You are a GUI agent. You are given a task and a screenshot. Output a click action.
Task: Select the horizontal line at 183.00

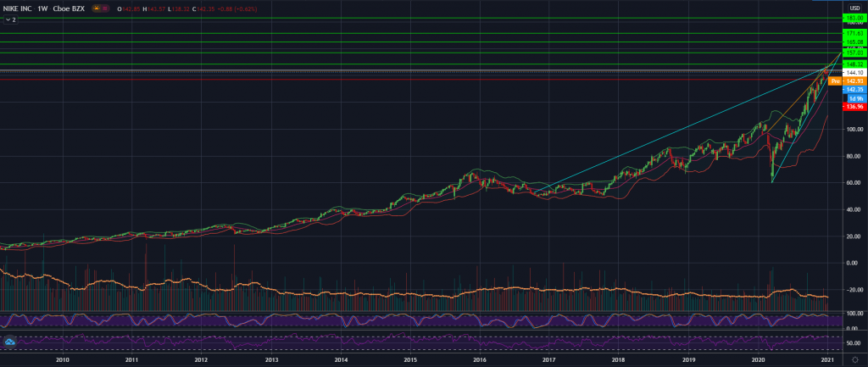pos(420,19)
